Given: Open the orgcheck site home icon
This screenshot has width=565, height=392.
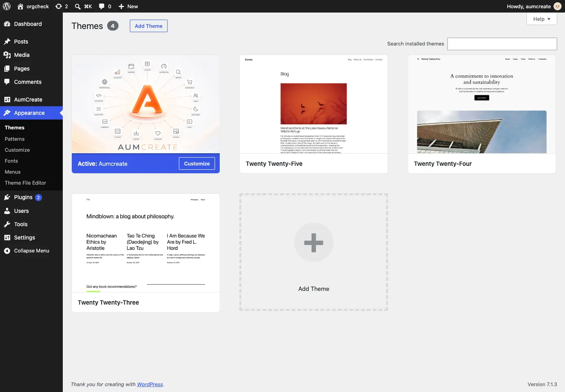Looking at the screenshot, I should [x=20, y=6].
